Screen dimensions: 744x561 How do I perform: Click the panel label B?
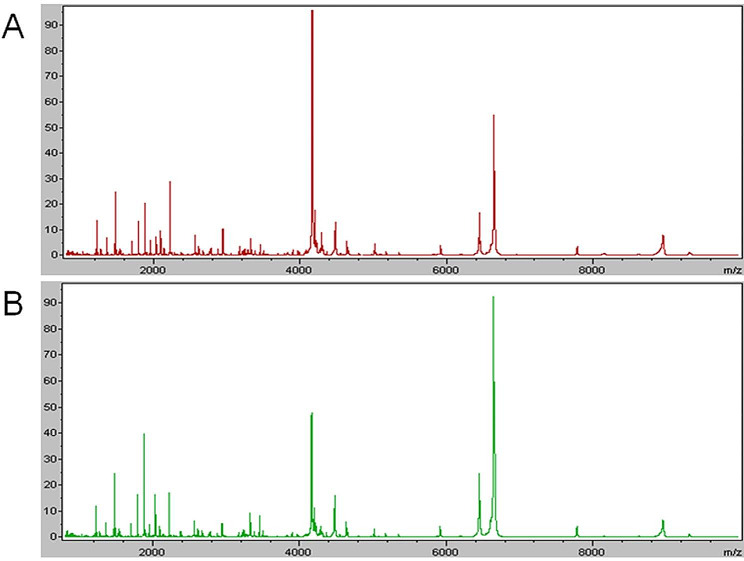click(13, 304)
